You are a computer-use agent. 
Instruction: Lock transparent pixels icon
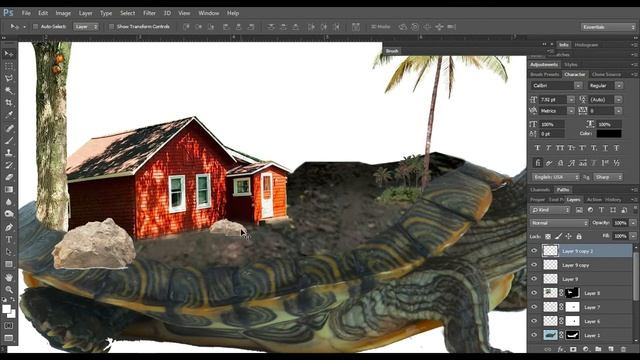pyautogui.click(x=548, y=236)
